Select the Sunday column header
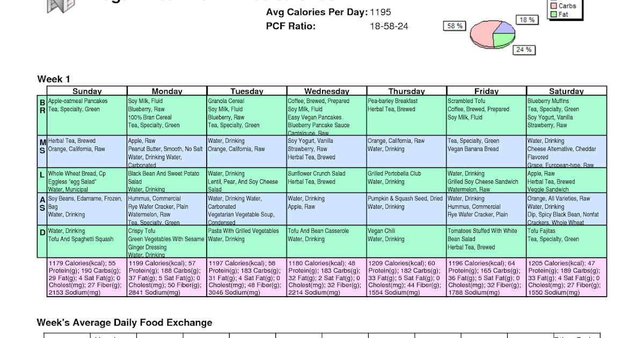The image size is (644, 338). point(87,91)
